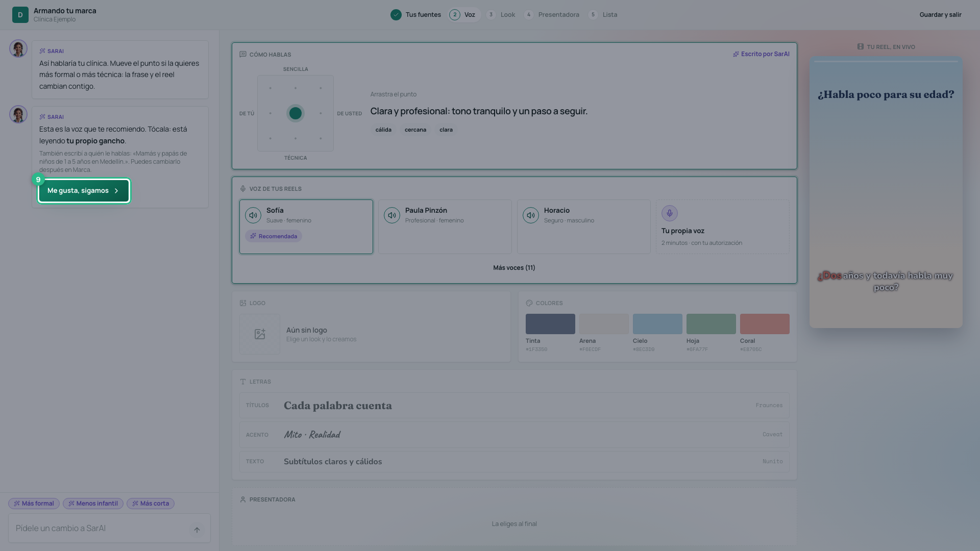Play Paula Pinzón voice preview speaker icon
This screenshot has width=980, height=551.
point(392,215)
